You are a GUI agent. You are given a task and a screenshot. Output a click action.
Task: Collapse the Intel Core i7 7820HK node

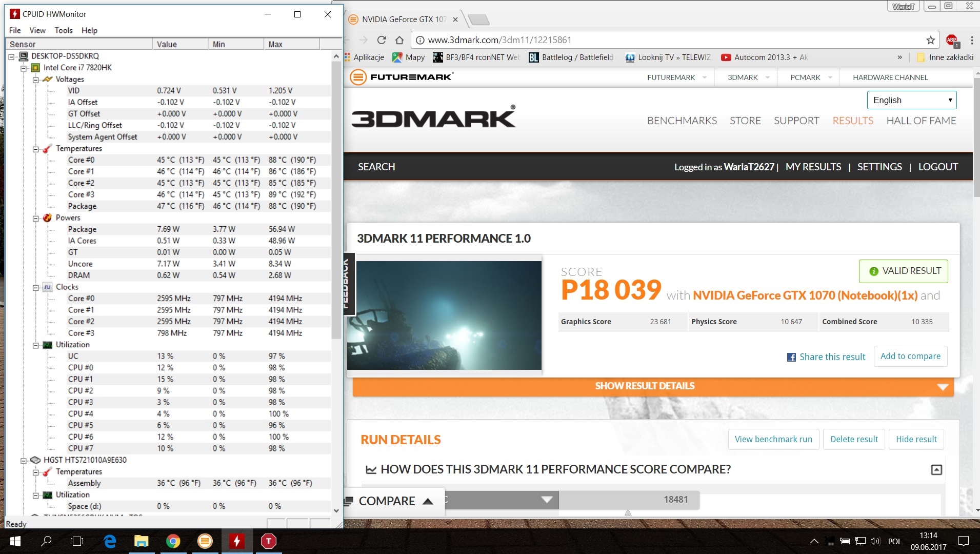click(x=24, y=68)
